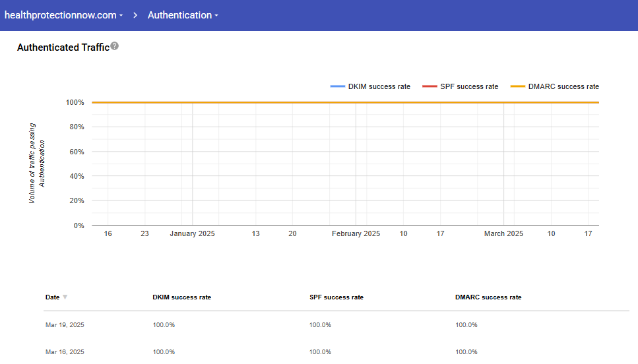The image size is (638, 364).
Task: Click the help icon beside Authenticated Traffic
Action: click(x=115, y=46)
